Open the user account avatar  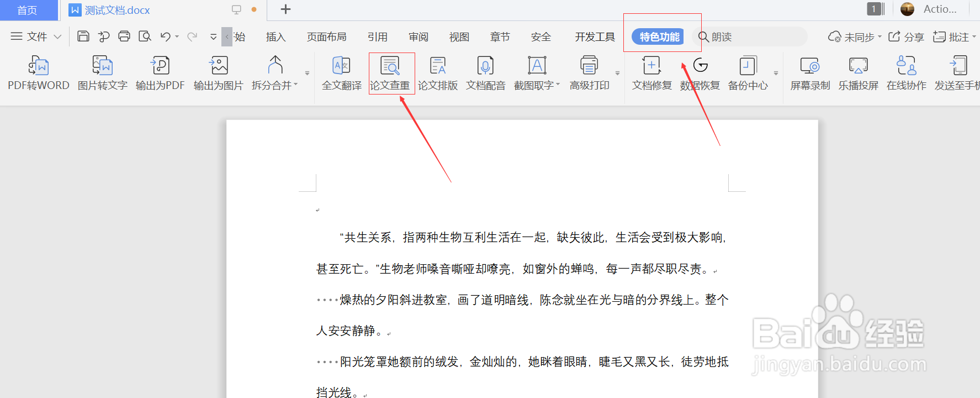(x=907, y=9)
